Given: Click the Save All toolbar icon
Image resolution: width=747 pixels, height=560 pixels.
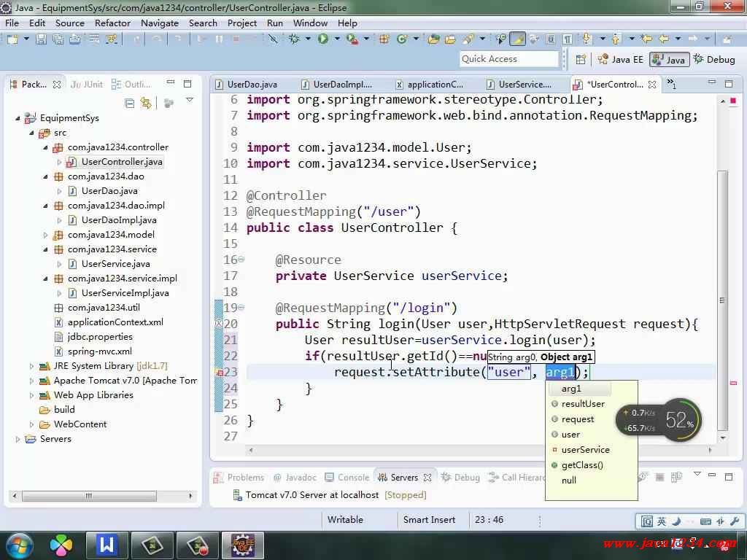Looking at the screenshot, I should tap(58, 39).
